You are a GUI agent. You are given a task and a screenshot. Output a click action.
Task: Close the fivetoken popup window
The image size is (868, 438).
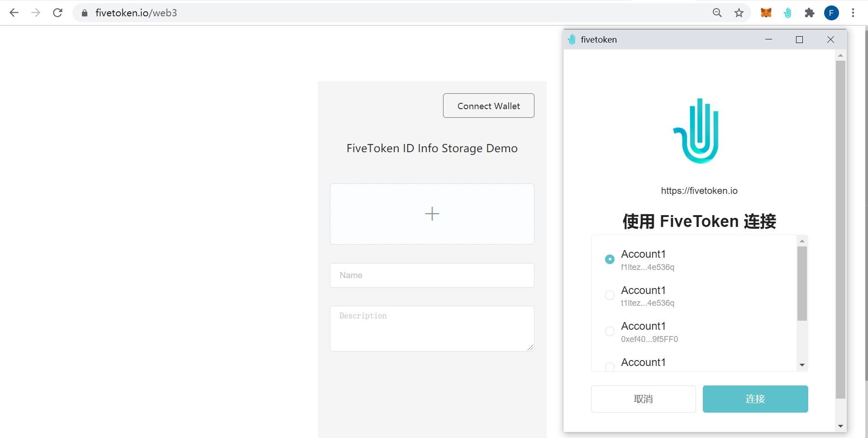click(x=830, y=39)
